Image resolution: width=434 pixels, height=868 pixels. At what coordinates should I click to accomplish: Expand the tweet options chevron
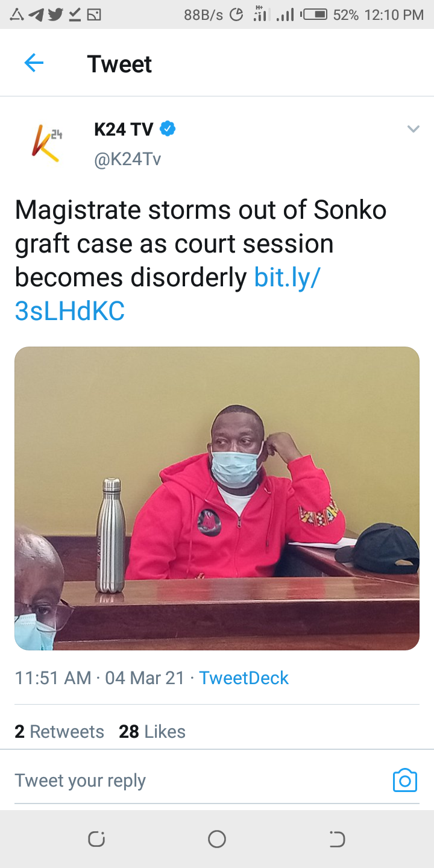[x=413, y=129]
